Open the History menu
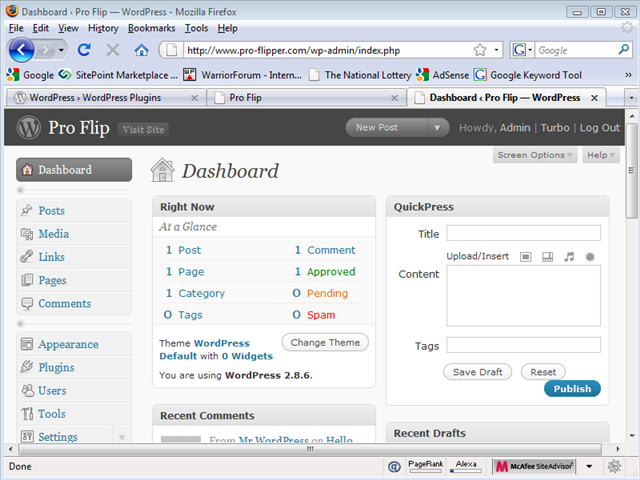Viewport: 640px width, 480px height. coord(103,28)
